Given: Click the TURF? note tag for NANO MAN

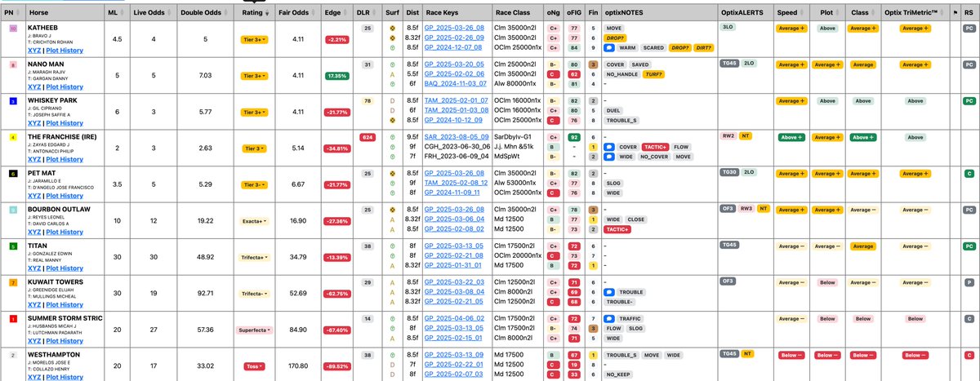Looking at the screenshot, I should pos(654,74).
